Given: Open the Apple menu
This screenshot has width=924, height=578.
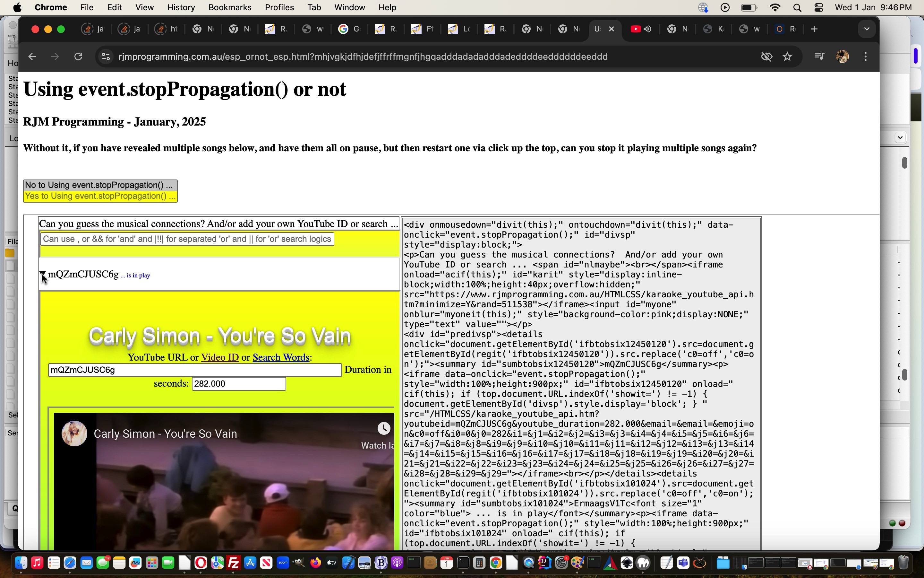Looking at the screenshot, I should pyautogui.click(x=17, y=8).
